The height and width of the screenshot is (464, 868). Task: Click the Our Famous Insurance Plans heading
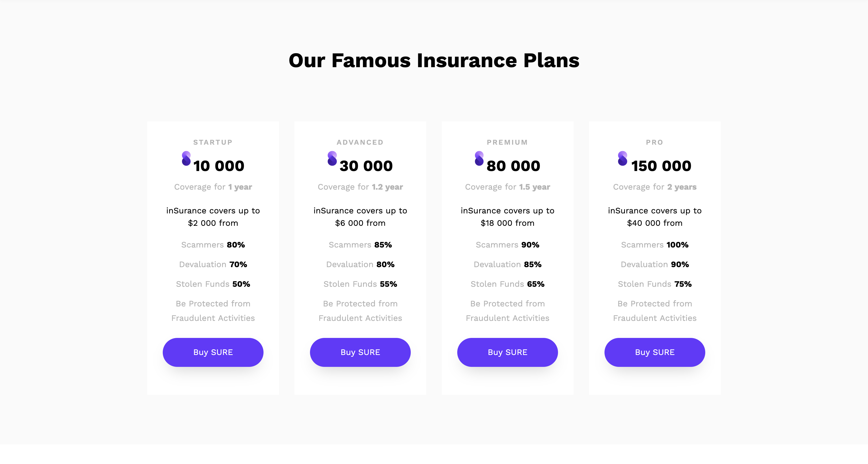click(434, 61)
